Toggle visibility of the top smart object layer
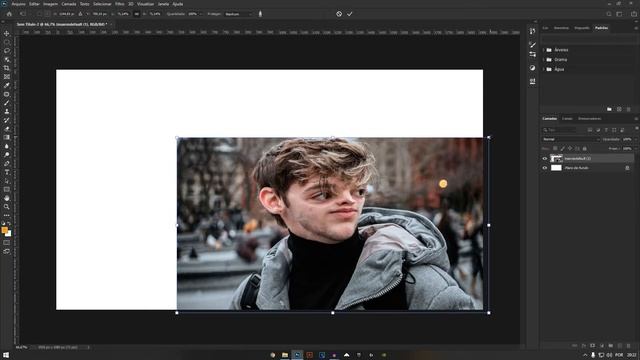Screen dimensions: 640x360 tap(544, 158)
